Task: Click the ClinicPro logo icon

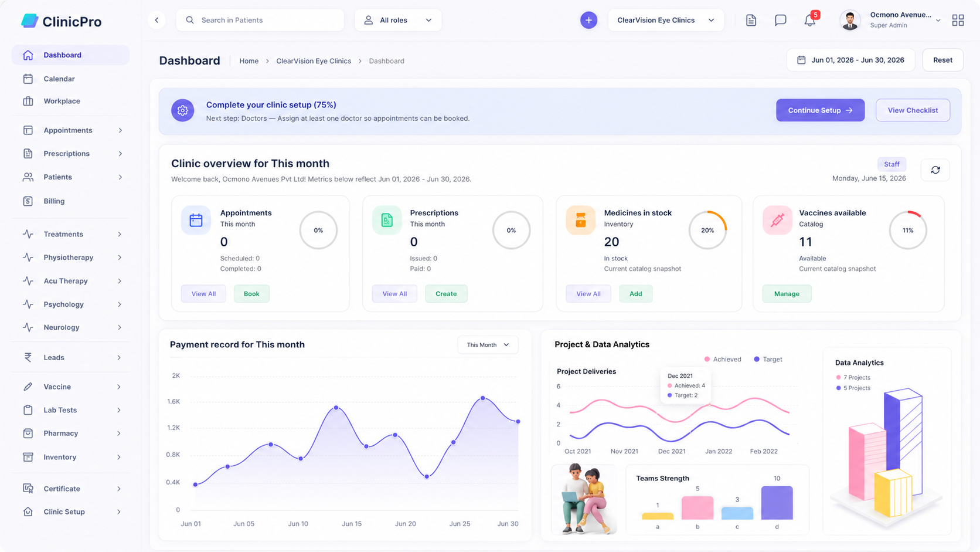Action: tap(29, 21)
